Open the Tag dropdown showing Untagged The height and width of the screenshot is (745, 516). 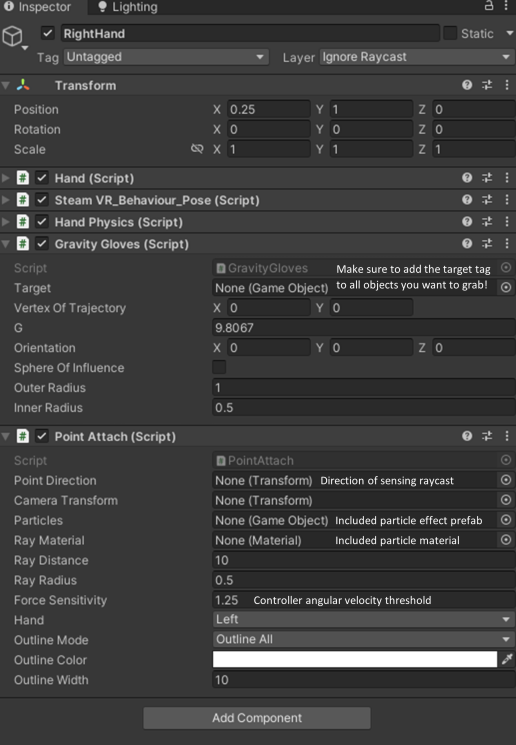pyautogui.click(x=166, y=57)
